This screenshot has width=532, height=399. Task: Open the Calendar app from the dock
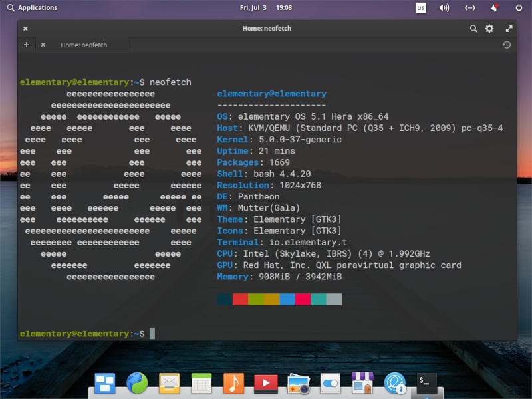201,384
